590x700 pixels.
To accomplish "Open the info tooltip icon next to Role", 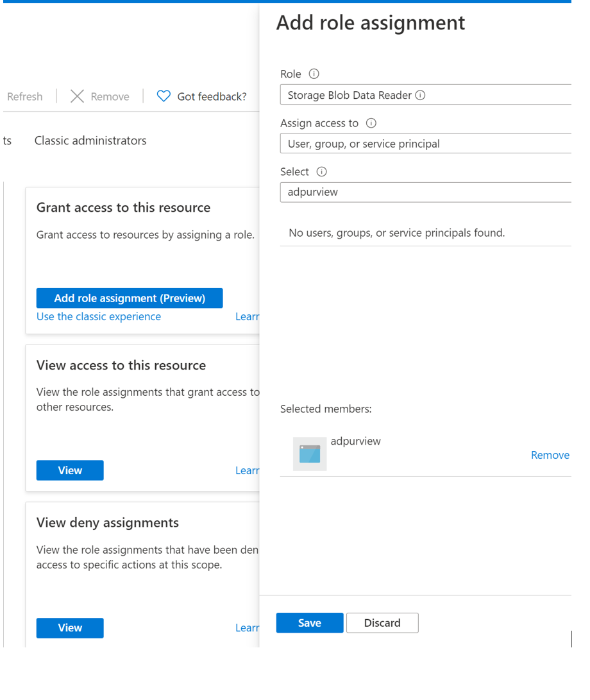I will (314, 73).
